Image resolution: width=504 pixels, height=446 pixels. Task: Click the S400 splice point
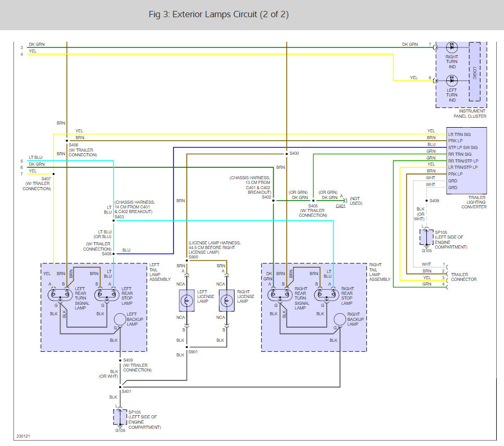click(286, 154)
